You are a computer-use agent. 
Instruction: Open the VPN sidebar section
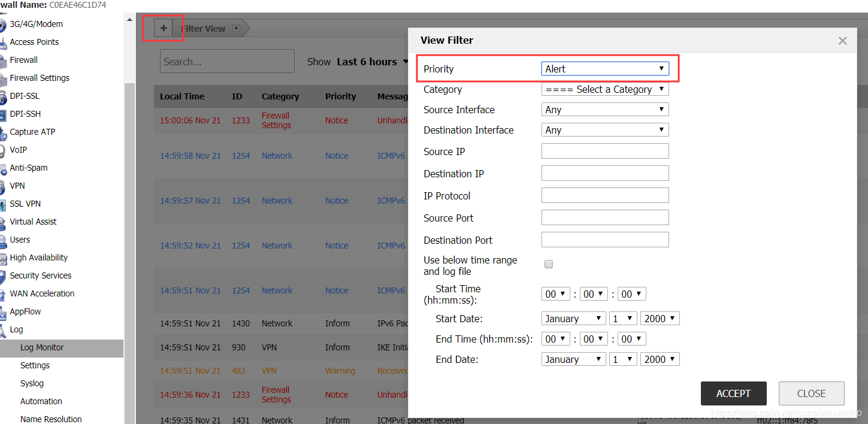tap(17, 186)
